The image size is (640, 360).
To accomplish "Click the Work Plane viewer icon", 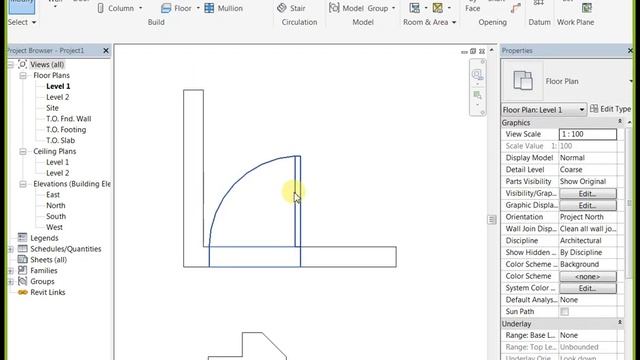I will click(587, 8).
